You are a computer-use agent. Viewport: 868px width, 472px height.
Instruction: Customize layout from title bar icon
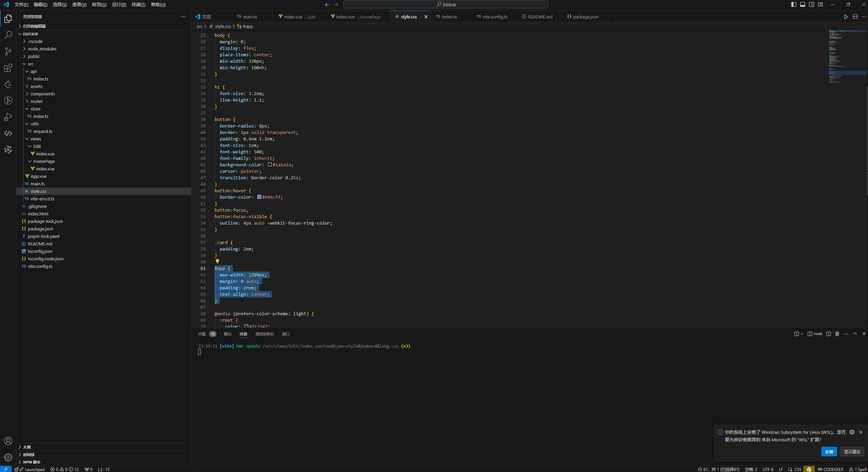click(821, 4)
